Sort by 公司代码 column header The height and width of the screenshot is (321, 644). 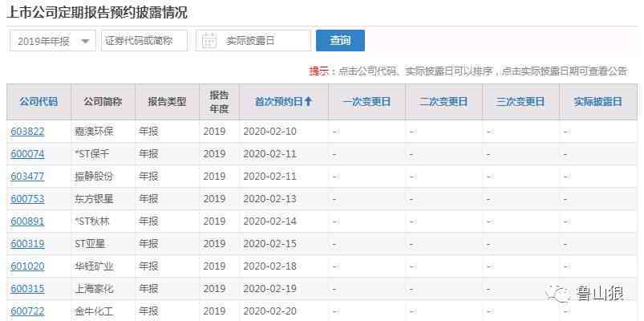(x=38, y=102)
